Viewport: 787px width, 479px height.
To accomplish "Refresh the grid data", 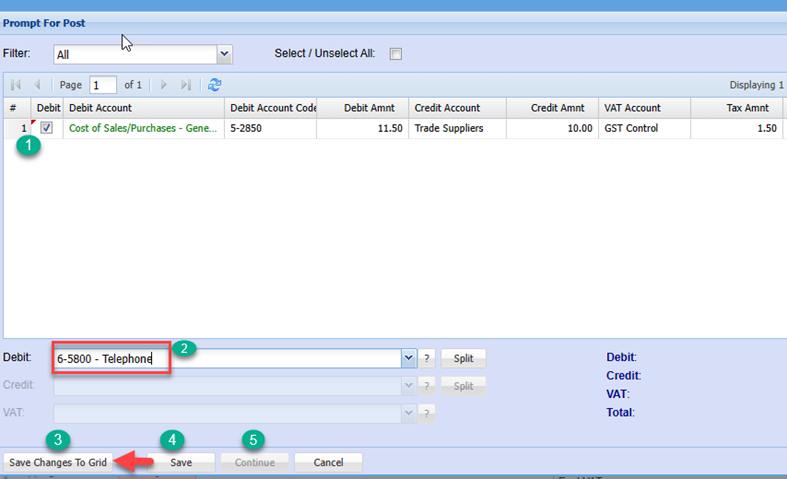I will [x=214, y=85].
